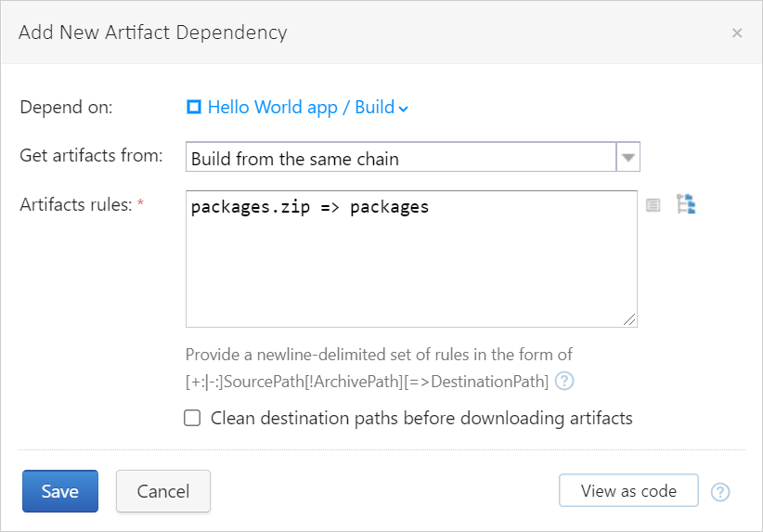Open the Hello World app / Build link
The image size is (763, 532).
coord(301,107)
